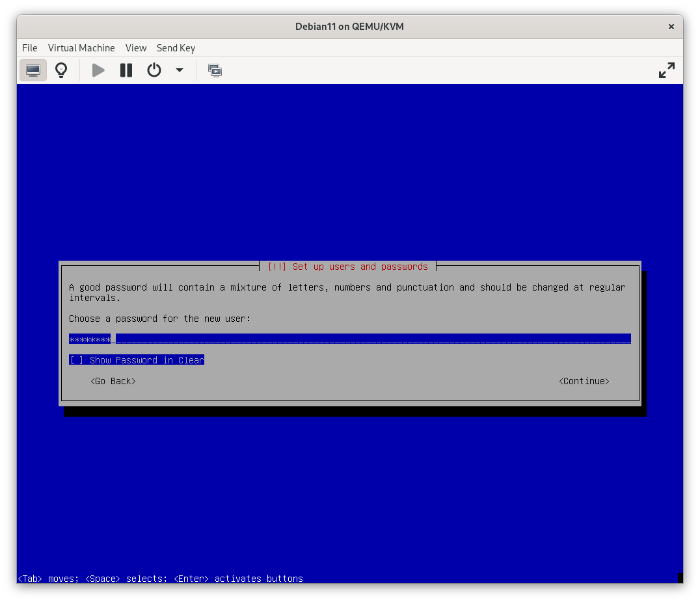Open the Send Key menu
Screen dimensions: 700x602
coord(176,48)
